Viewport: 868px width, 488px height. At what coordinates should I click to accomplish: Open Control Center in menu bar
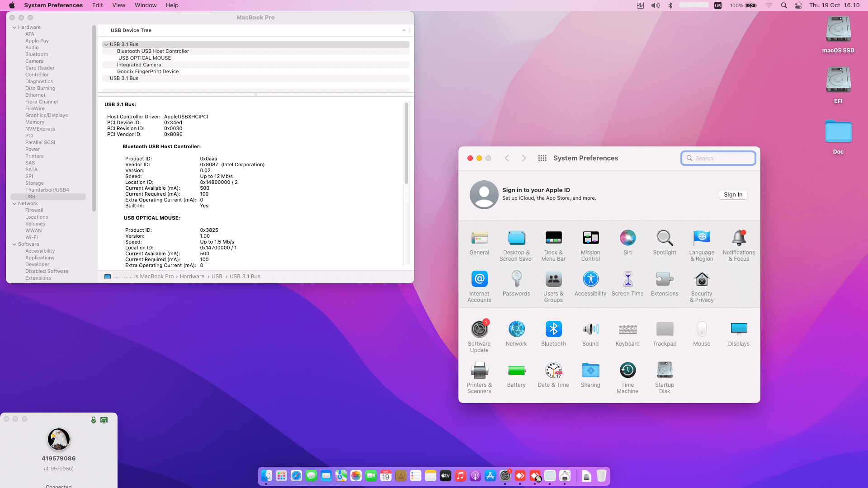click(798, 5)
